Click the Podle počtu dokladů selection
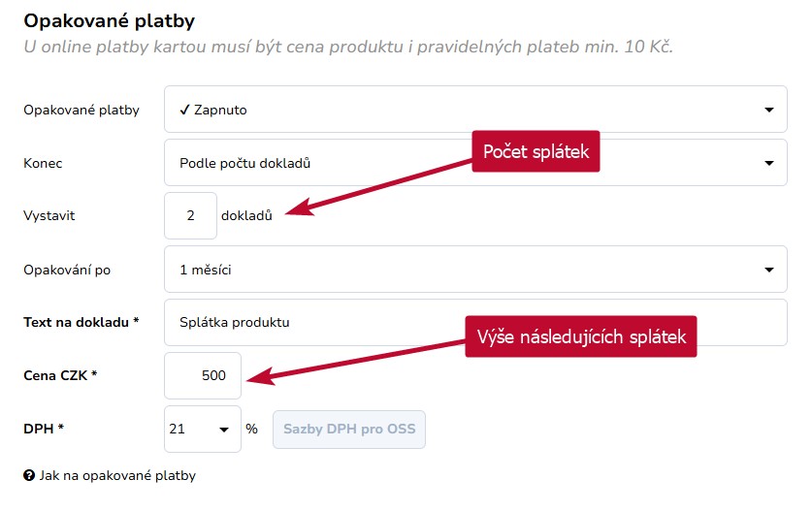Image resolution: width=812 pixels, height=511 pixels. click(244, 163)
